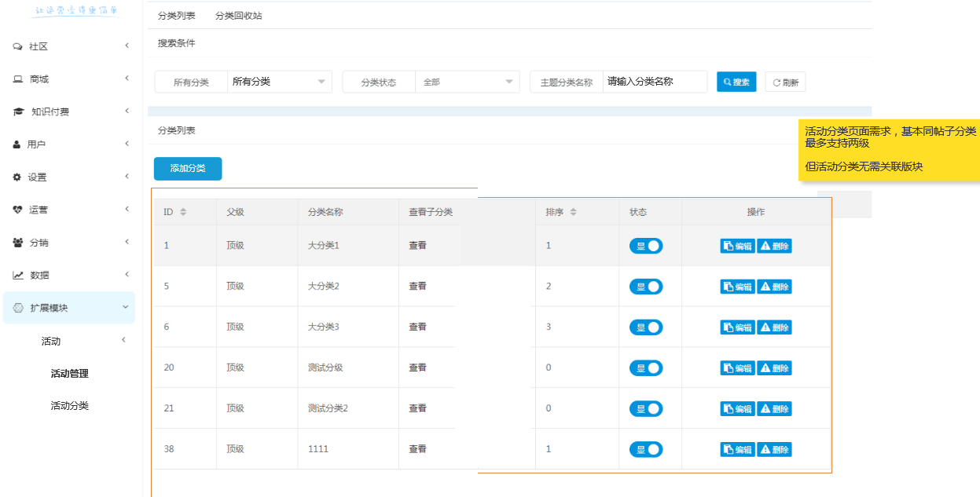Click the 搜索 button

pos(736,82)
